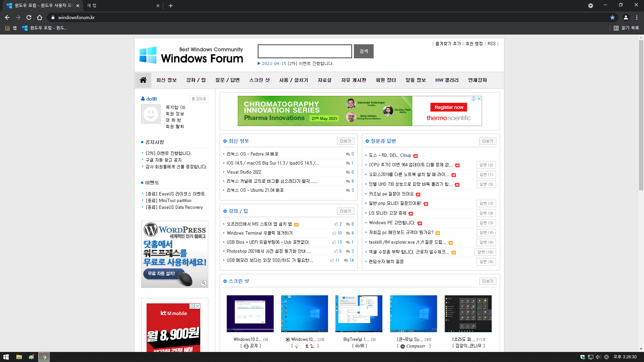
Task: Open the LG 모니터 고장 증세 question
Action: point(387,213)
